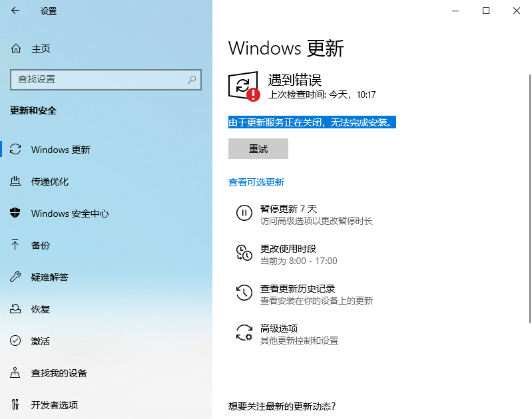Open the 备份 backup section
This screenshot has height=419, width=532.
41,245
